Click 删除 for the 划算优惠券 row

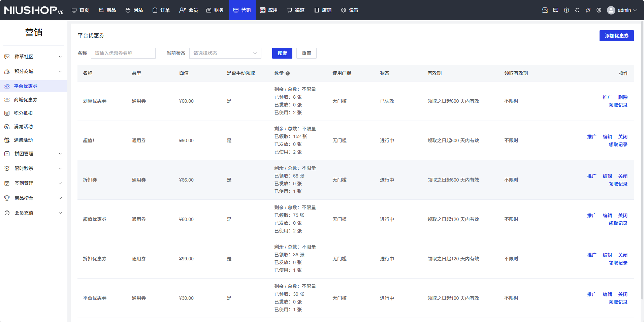pyautogui.click(x=622, y=97)
